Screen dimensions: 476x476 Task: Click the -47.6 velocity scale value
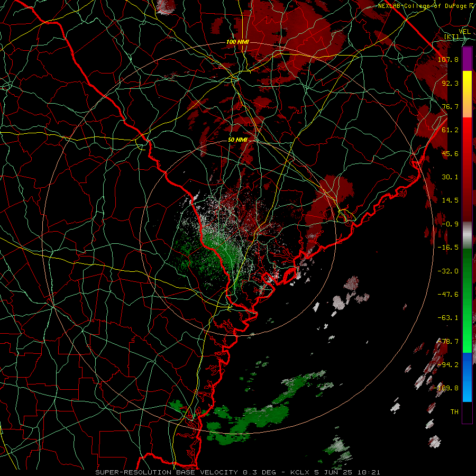[x=448, y=295]
